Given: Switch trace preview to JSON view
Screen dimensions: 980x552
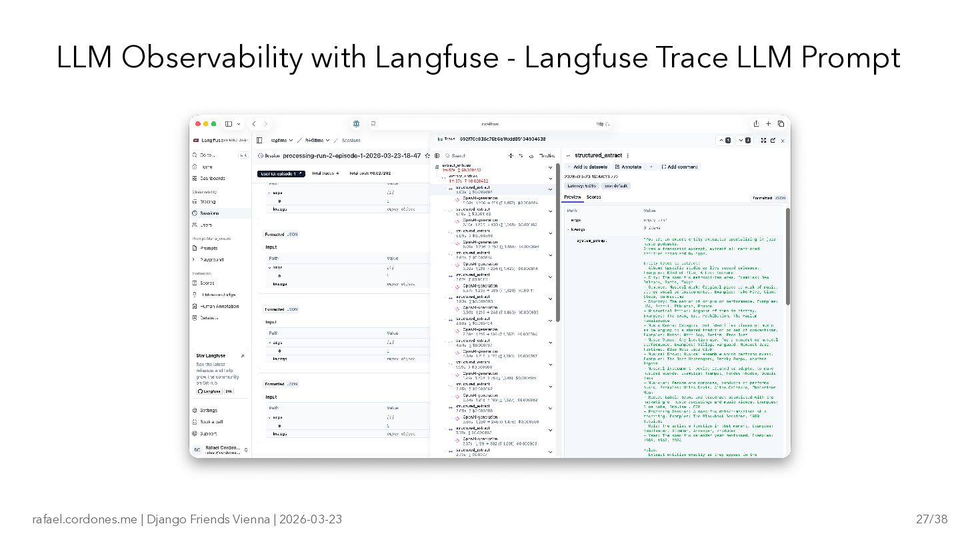Looking at the screenshot, I should coord(780,198).
